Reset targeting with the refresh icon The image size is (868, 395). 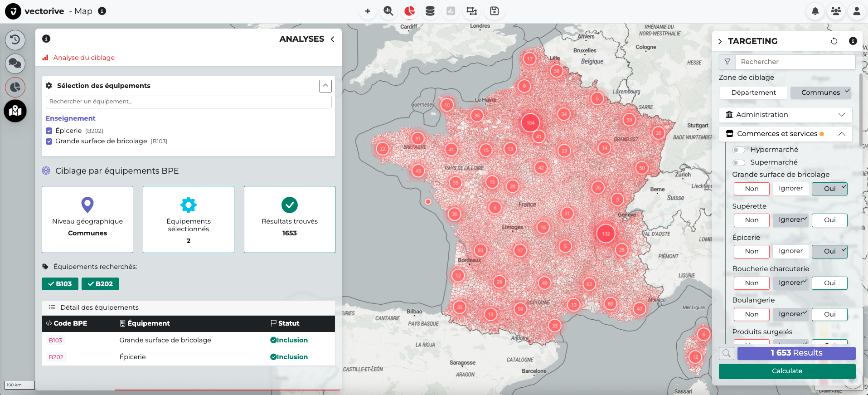834,41
